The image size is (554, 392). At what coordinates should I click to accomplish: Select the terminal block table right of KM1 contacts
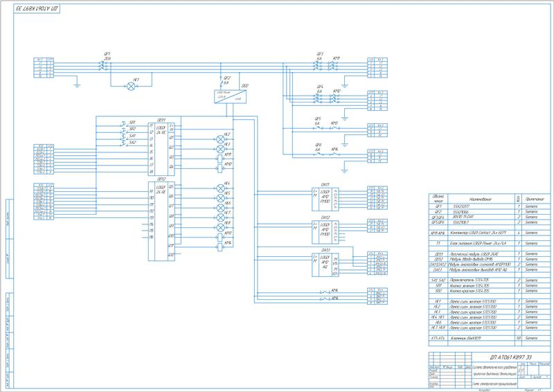pyautogui.click(x=377, y=67)
